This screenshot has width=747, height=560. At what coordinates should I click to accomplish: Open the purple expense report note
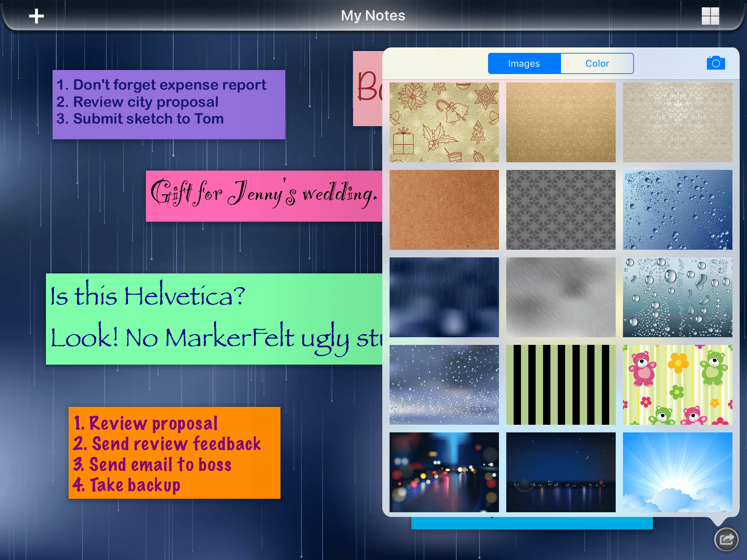pos(169,105)
